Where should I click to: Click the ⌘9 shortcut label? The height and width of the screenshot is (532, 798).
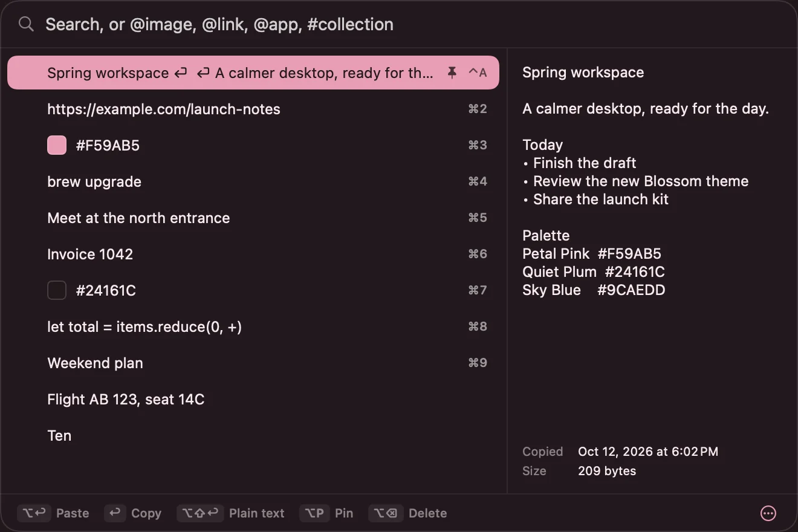478,363
